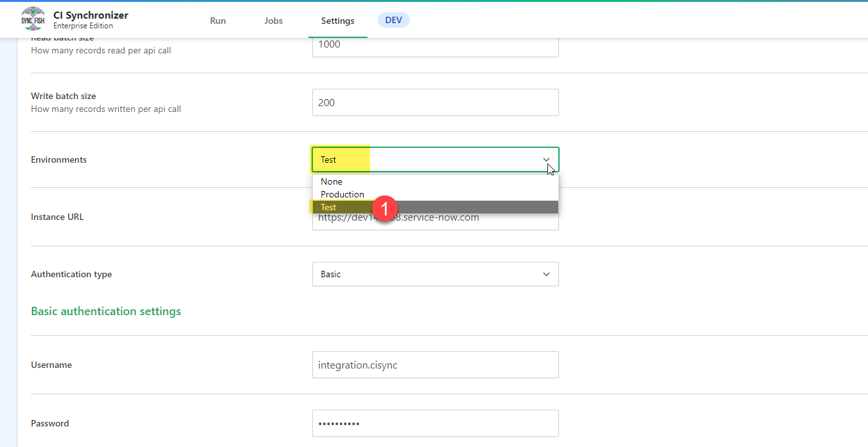The image size is (868, 447).
Task: Select the Settings tab
Action: 338,21
